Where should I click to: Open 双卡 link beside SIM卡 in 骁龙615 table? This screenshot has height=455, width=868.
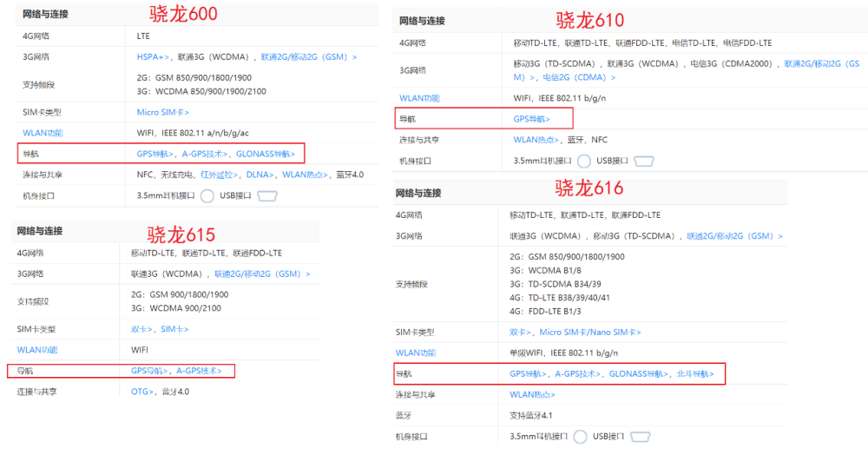[141, 329]
